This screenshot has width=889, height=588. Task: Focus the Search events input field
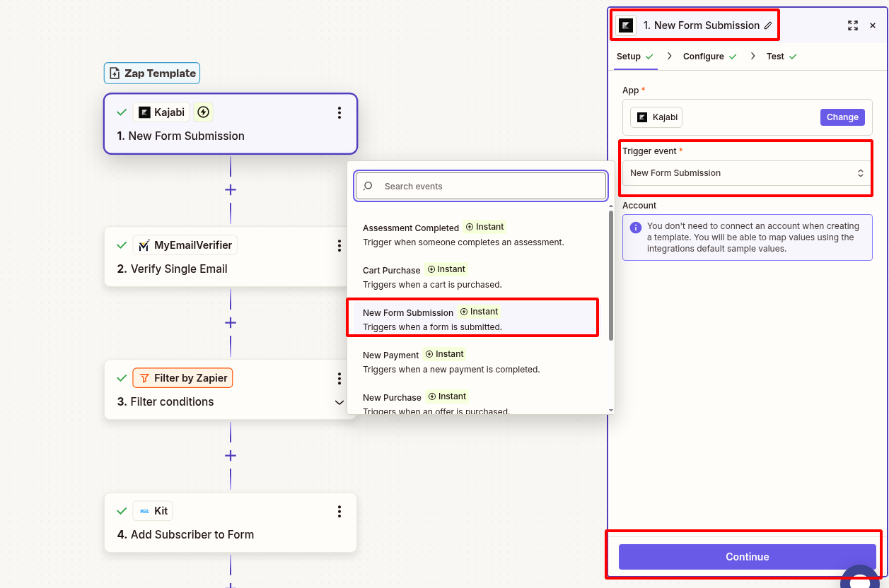(488, 187)
